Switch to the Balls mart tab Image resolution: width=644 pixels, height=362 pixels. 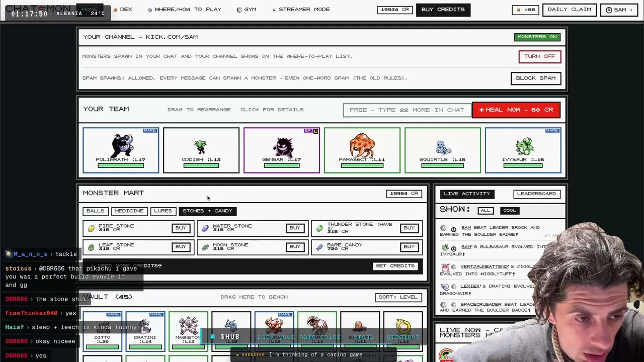pyautogui.click(x=95, y=211)
